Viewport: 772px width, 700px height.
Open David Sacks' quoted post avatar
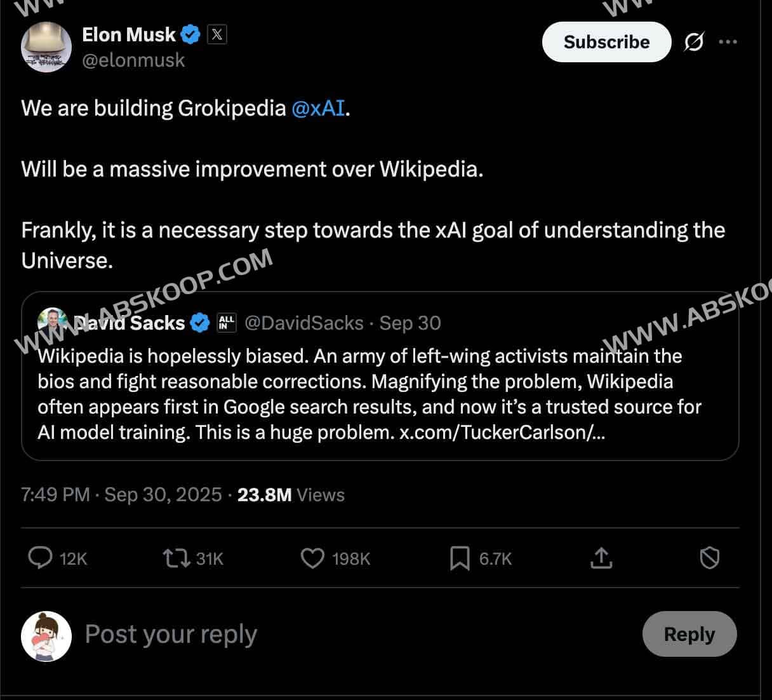tap(52, 321)
